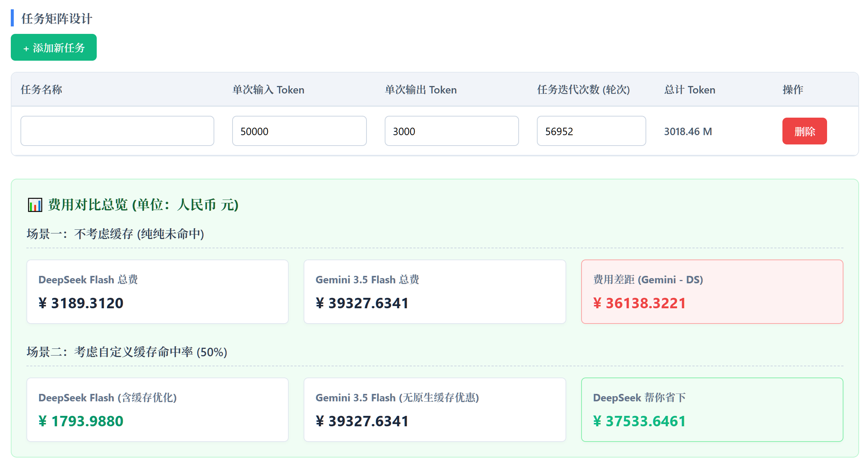Click the ¥ 39327.6341 value under 总费
The height and width of the screenshot is (465, 868).
(362, 303)
